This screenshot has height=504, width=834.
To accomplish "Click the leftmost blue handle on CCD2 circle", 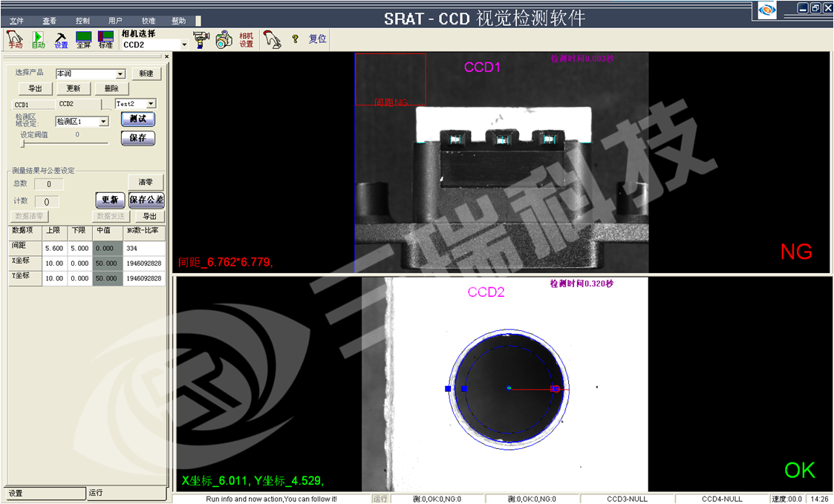I will (448, 389).
